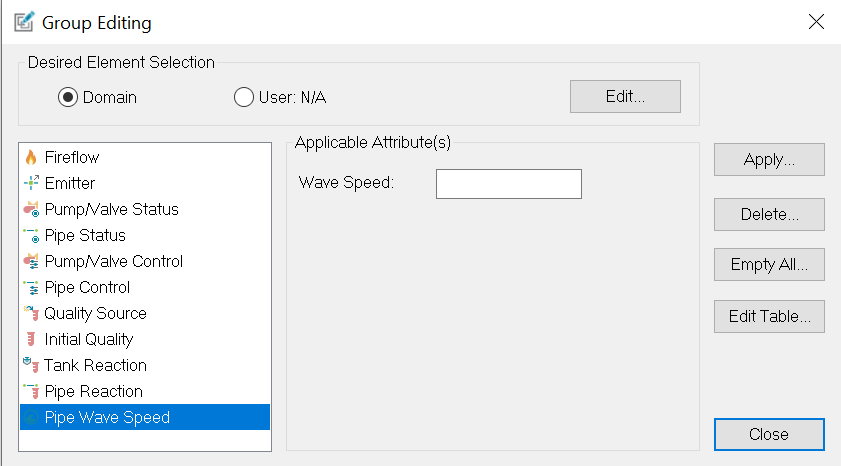The image size is (841, 466).
Task: Click the Fireflow flame icon
Action: tap(31, 157)
